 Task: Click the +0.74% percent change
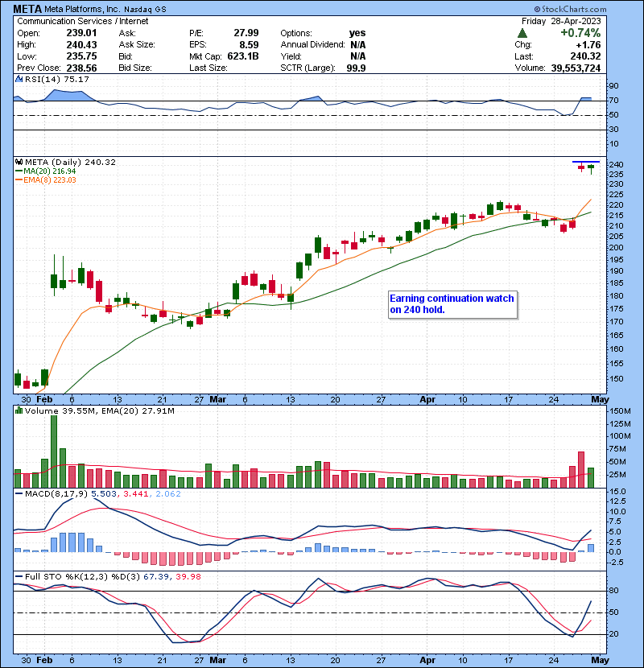[x=580, y=33]
